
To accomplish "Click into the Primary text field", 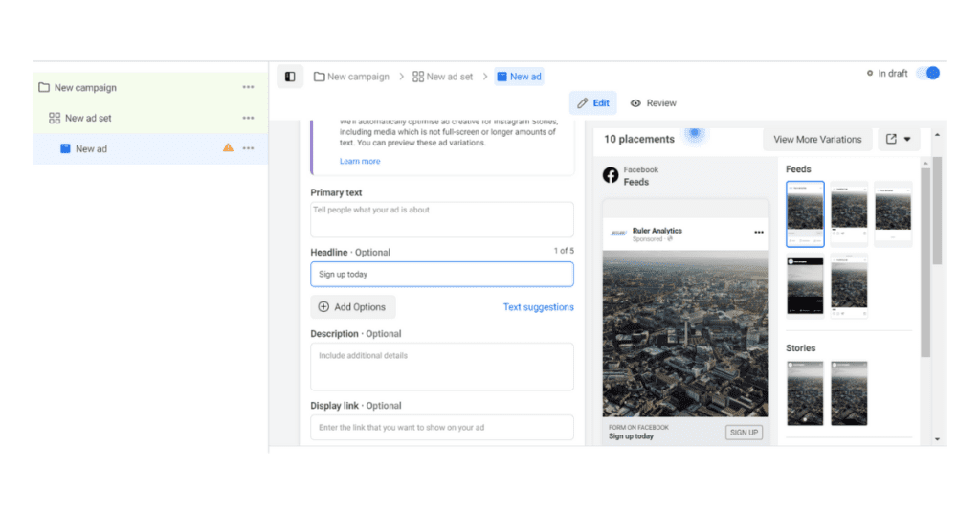I will coord(442,219).
